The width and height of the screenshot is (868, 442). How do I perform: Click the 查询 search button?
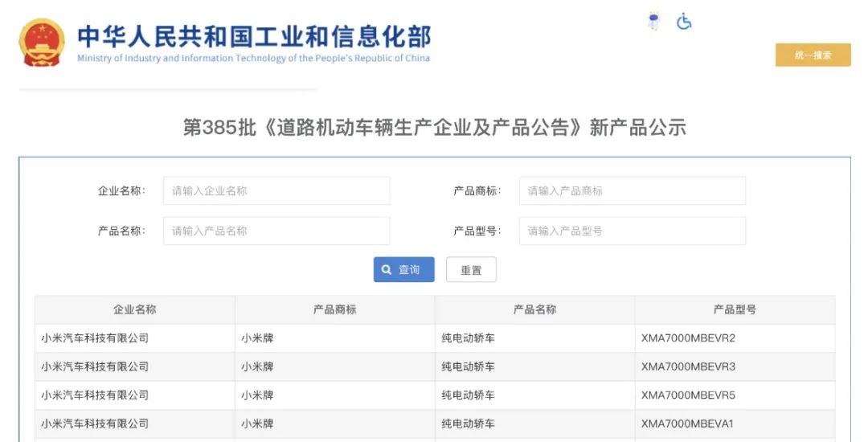[x=403, y=269]
